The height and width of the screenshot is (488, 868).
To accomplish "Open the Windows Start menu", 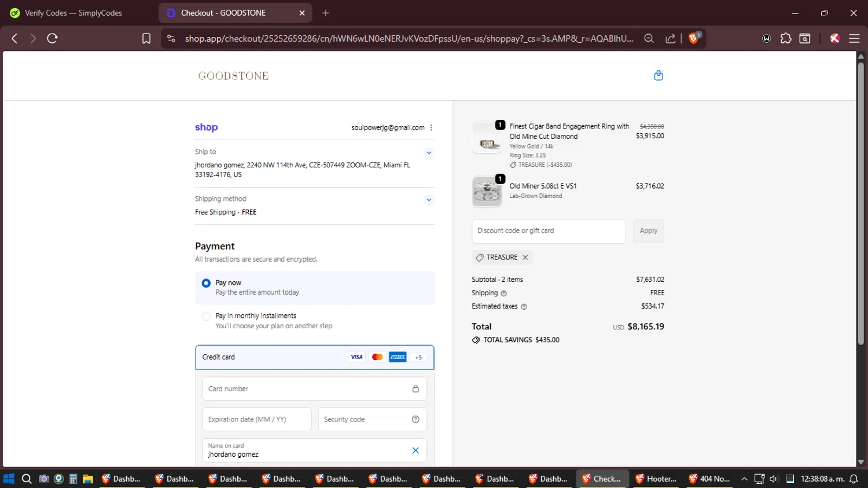I will coord(9,479).
